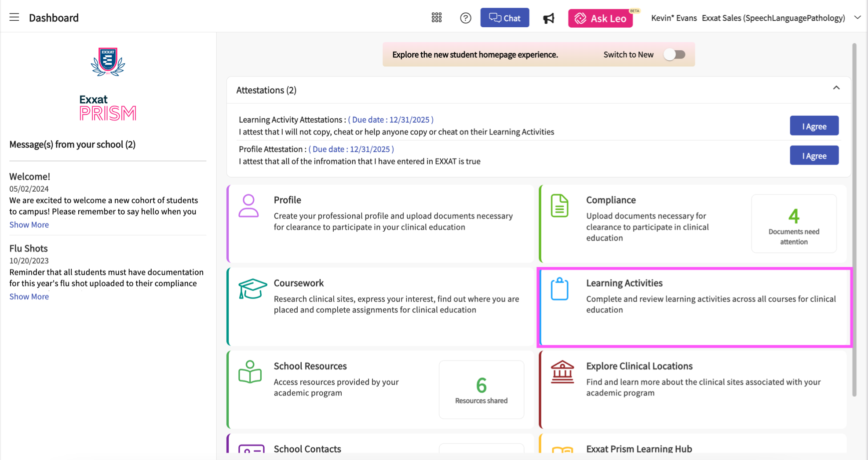This screenshot has height=460, width=868.
Task: Click the Learning Activity due date 12/31/2025
Action: (390, 120)
